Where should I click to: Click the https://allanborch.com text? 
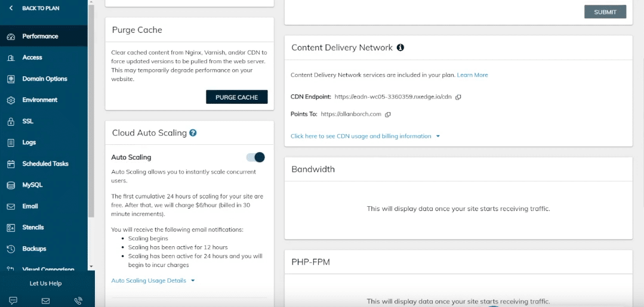[351, 114]
